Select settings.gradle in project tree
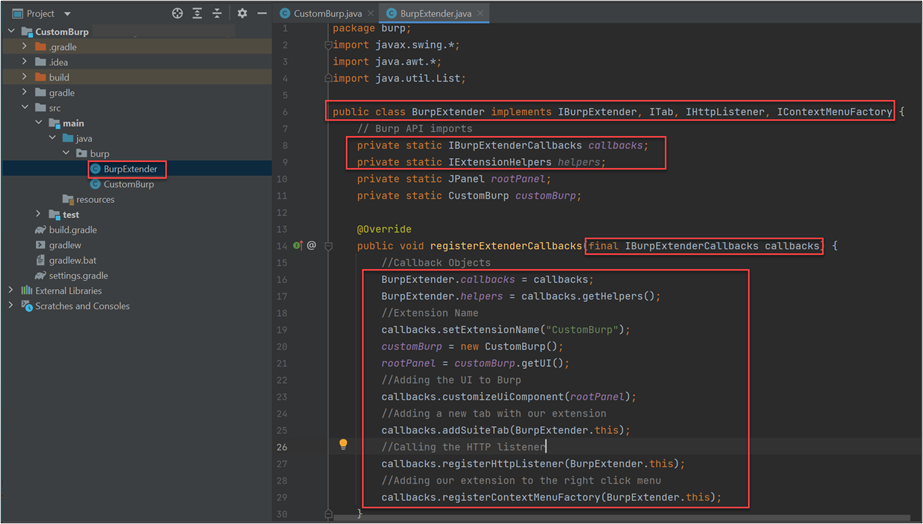This screenshot has height=524, width=923. pos(78,276)
